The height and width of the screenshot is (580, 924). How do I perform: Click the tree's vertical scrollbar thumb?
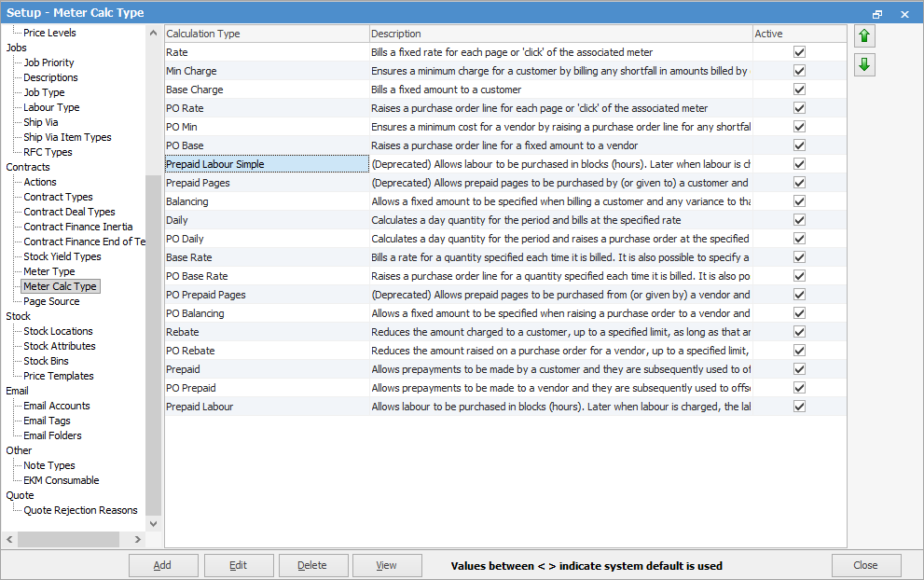(x=153, y=345)
